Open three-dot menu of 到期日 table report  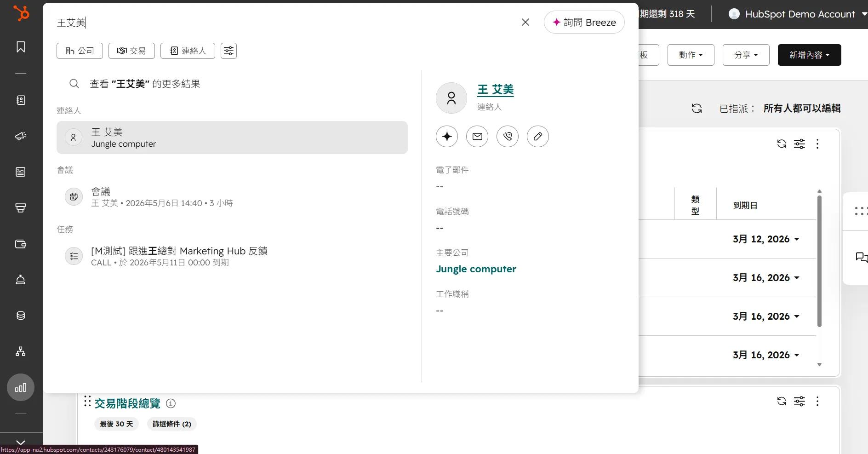[817, 144]
